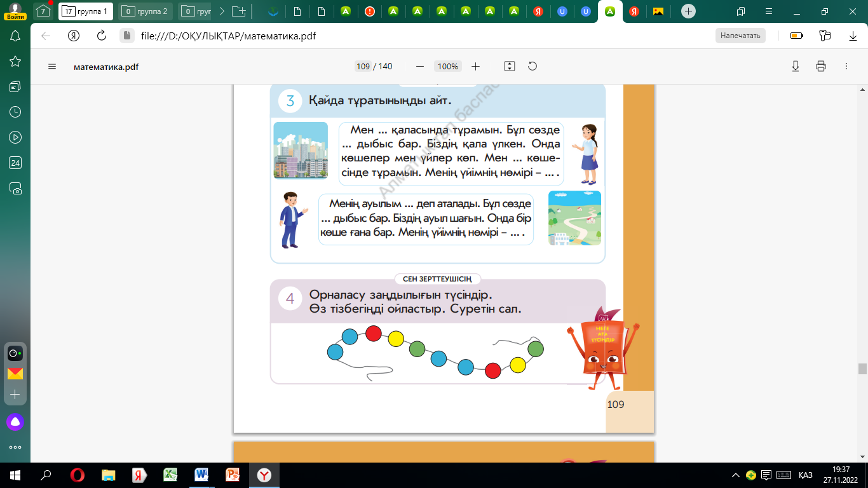Image resolution: width=868 pixels, height=488 pixels.
Task: Open Excel from the taskbar
Action: pyautogui.click(x=170, y=475)
